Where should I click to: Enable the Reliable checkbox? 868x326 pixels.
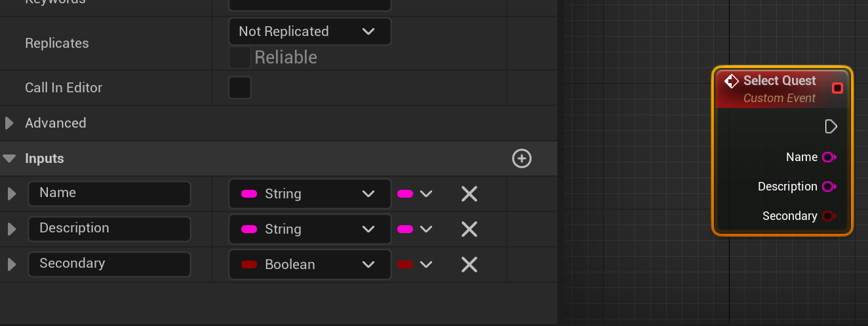[240, 58]
